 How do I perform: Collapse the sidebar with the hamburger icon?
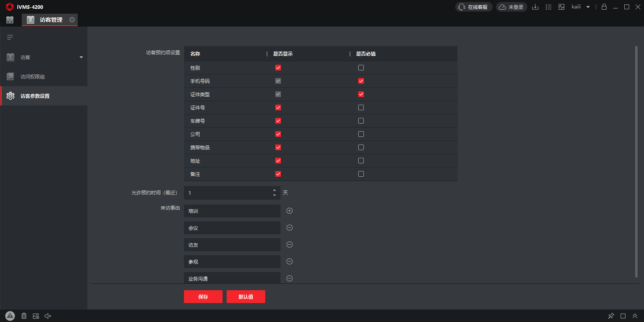coord(10,37)
